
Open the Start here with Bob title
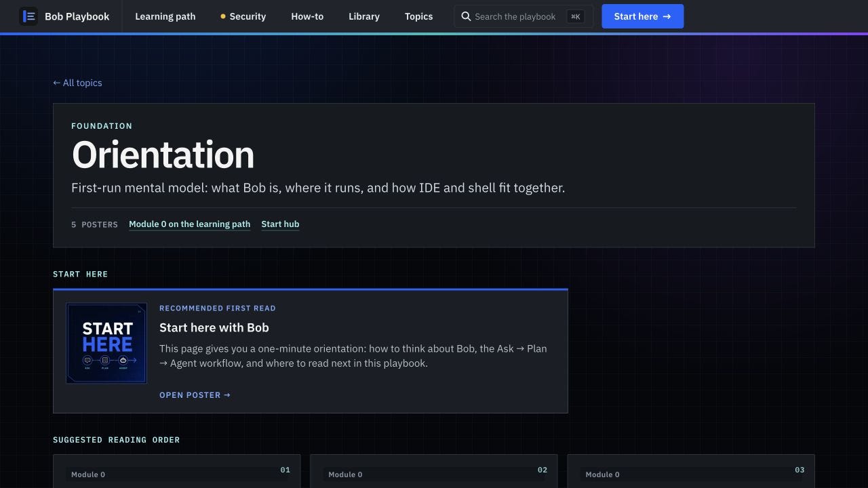tap(214, 327)
